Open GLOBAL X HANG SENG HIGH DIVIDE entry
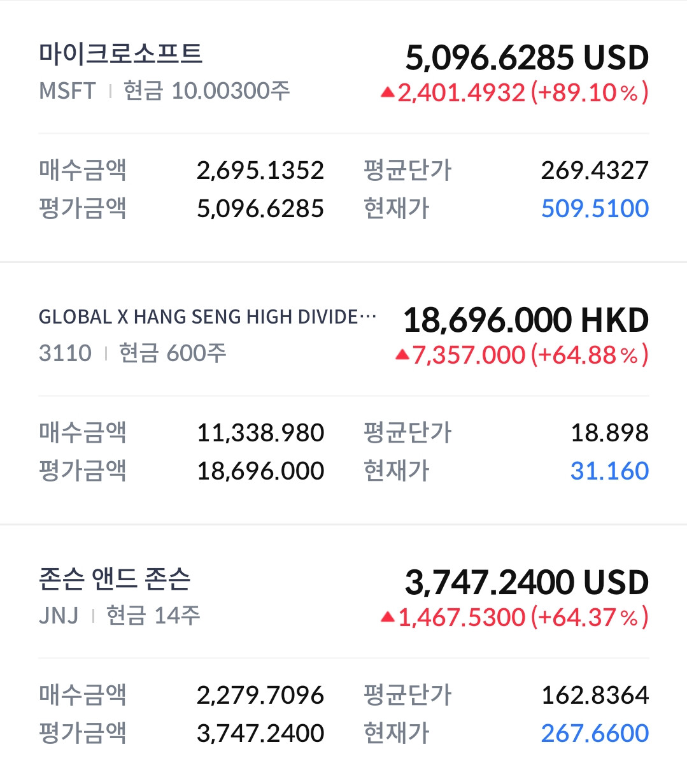 pos(208,317)
